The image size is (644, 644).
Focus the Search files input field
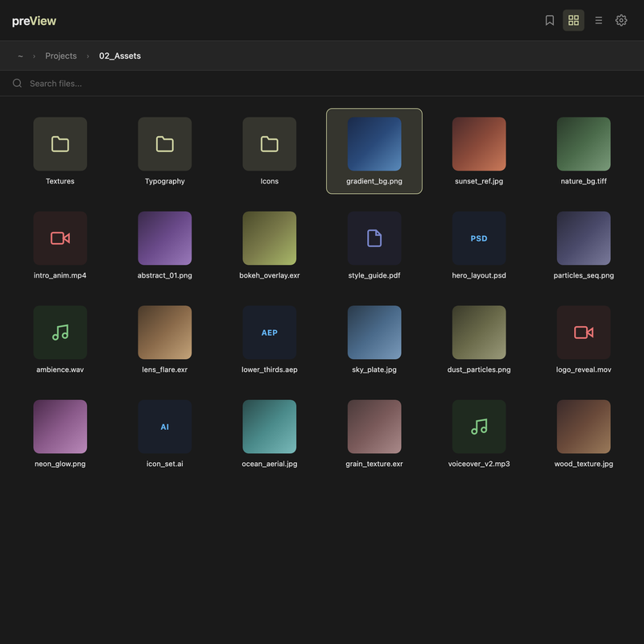tap(322, 84)
